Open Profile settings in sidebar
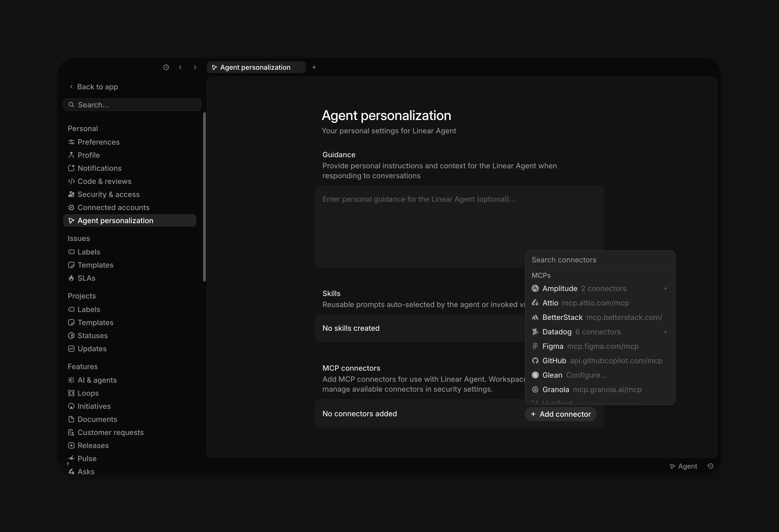The width and height of the screenshot is (779, 532). click(x=130, y=155)
